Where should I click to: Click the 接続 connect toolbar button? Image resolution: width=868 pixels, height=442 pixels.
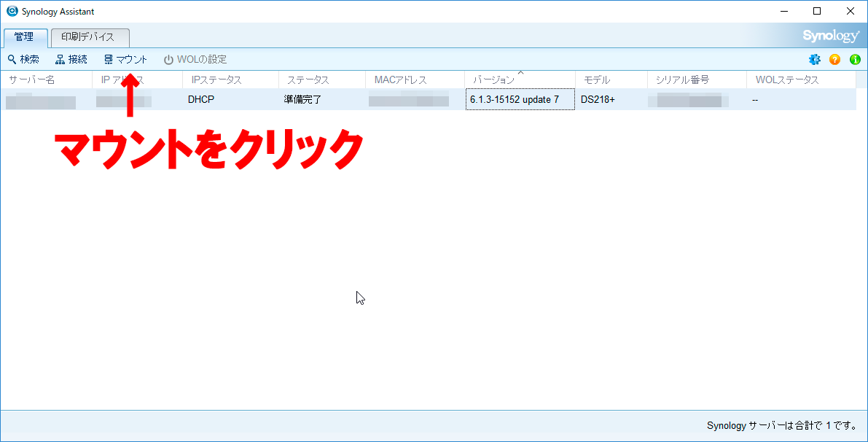coord(71,59)
